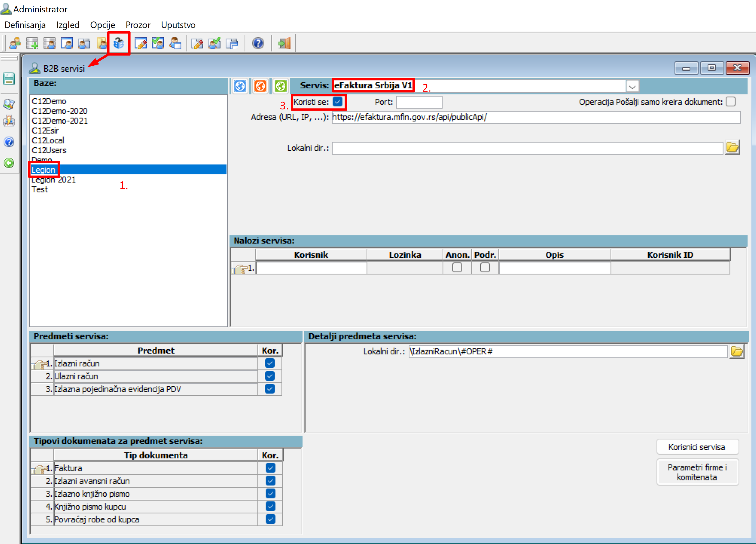Uncheck Kor. for Ulazni račun
Viewport: 756px width, 544px height.
(x=269, y=376)
